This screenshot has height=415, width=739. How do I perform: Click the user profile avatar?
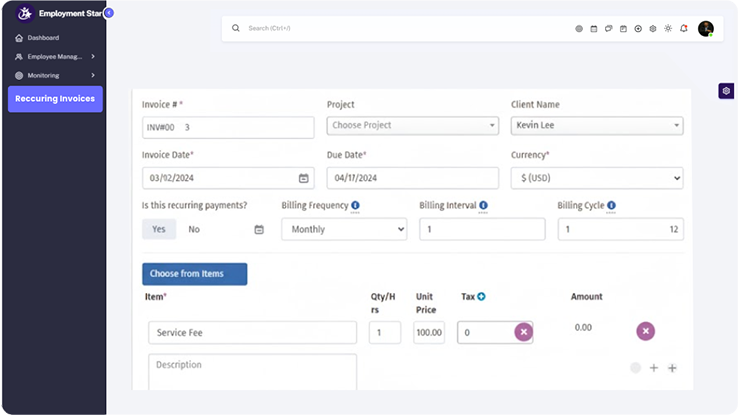click(705, 29)
